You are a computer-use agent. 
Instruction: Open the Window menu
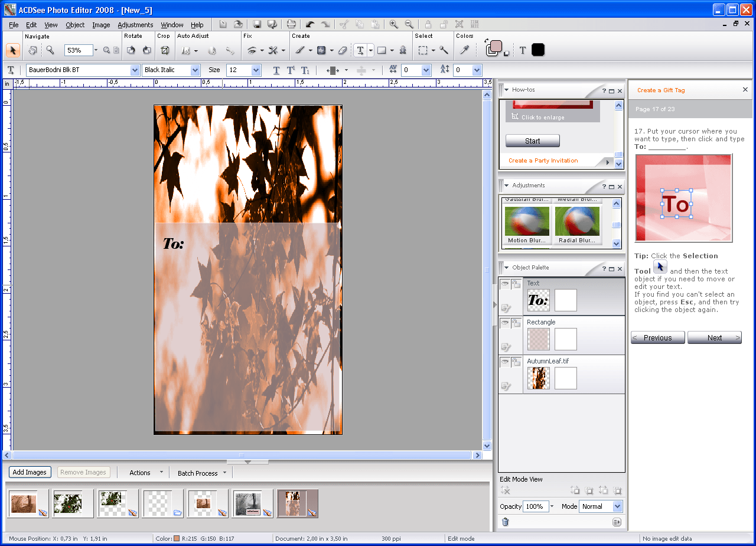[172, 25]
